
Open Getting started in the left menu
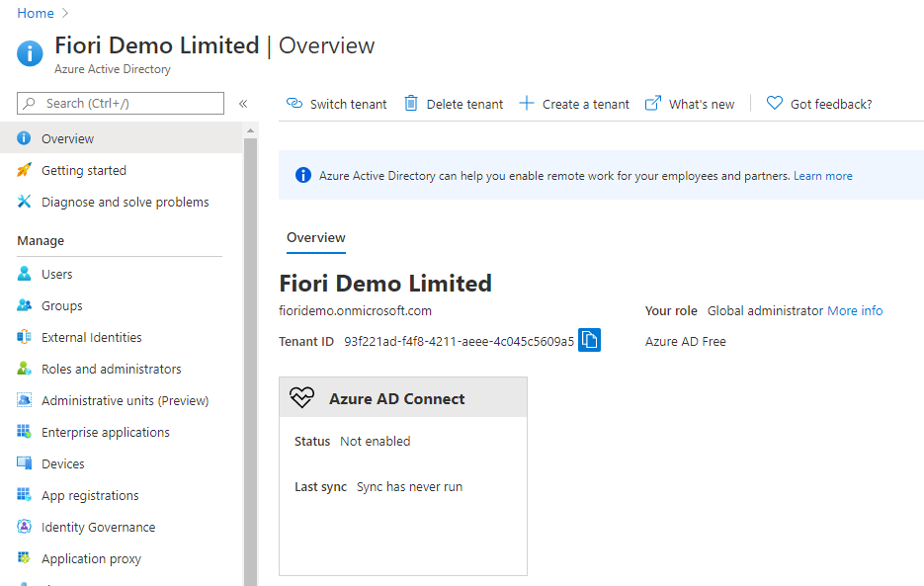tap(121, 170)
